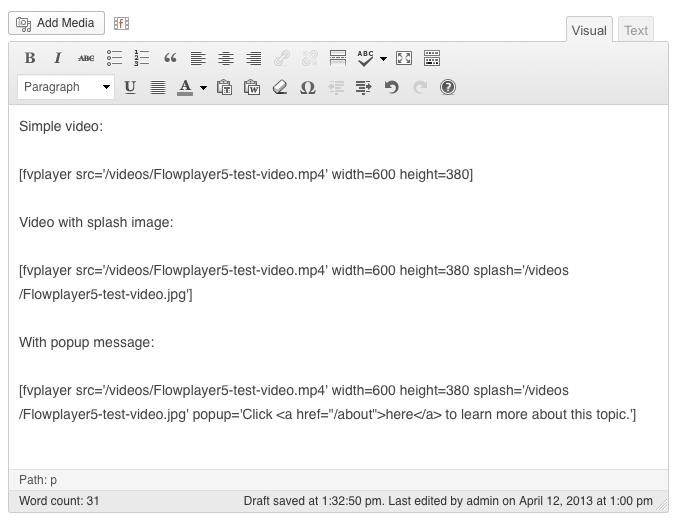The height and width of the screenshot is (524, 678).
Task: Remove formatting with the eraser icon
Action: tap(280, 87)
